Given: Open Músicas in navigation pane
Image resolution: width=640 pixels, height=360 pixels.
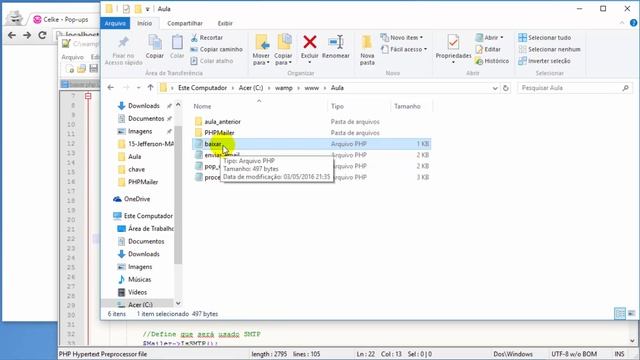Looking at the screenshot, I should 140,279.
